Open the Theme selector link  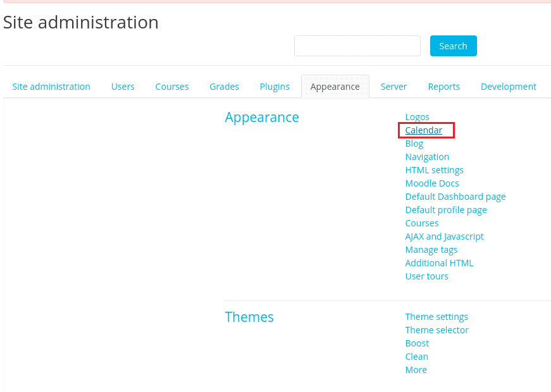point(436,330)
